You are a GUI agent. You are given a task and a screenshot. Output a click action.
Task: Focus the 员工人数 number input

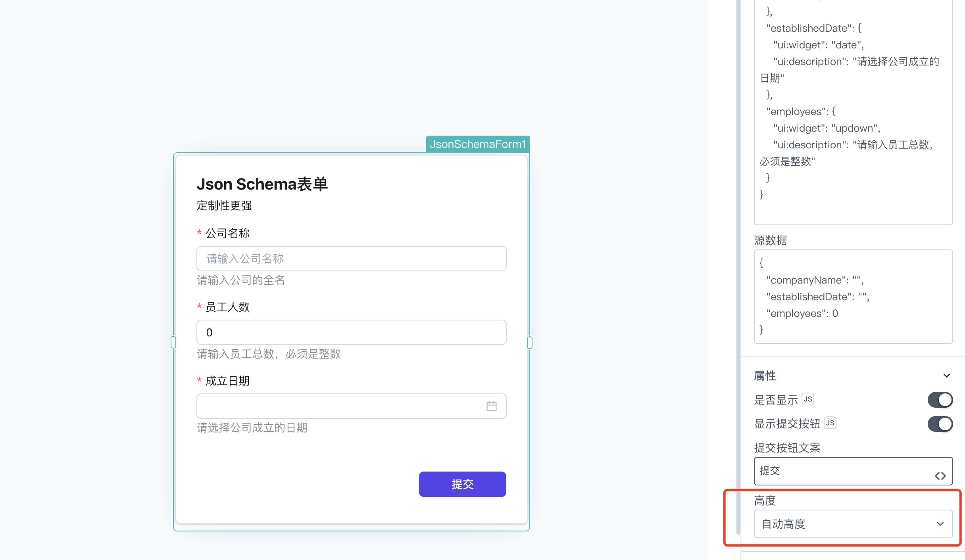pos(351,332)
